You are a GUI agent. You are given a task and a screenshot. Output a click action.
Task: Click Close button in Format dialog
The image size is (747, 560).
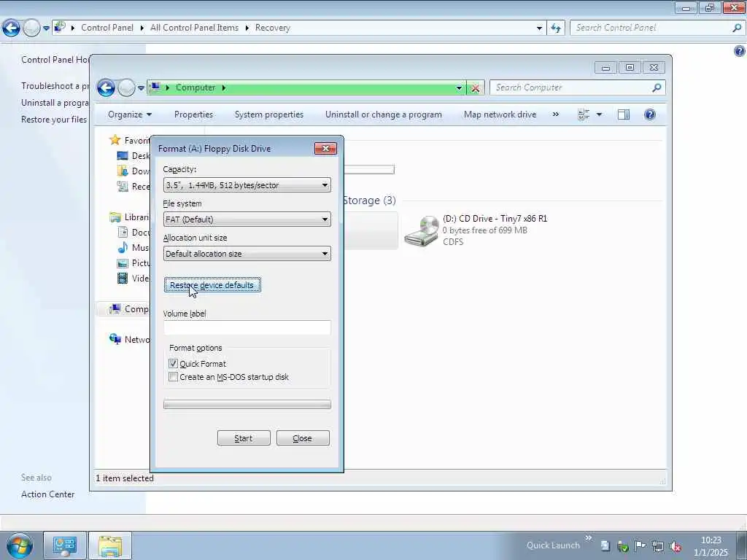tap(303, 438)
